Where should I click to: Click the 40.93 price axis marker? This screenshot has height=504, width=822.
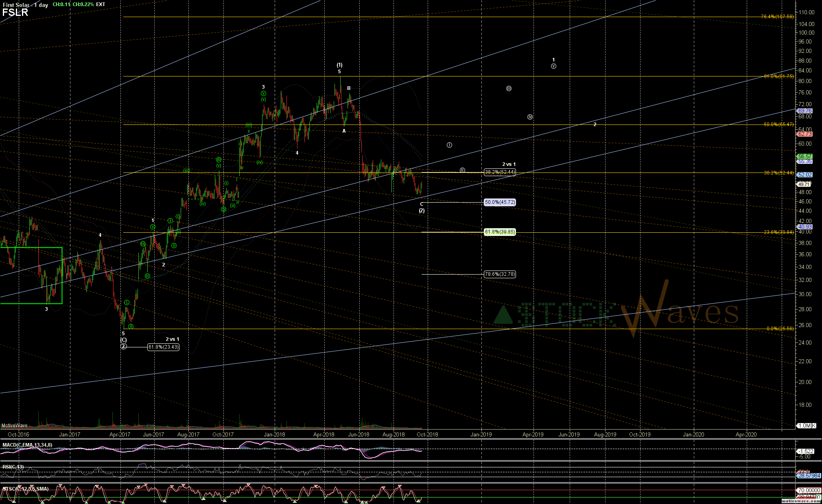click(805, 227)
